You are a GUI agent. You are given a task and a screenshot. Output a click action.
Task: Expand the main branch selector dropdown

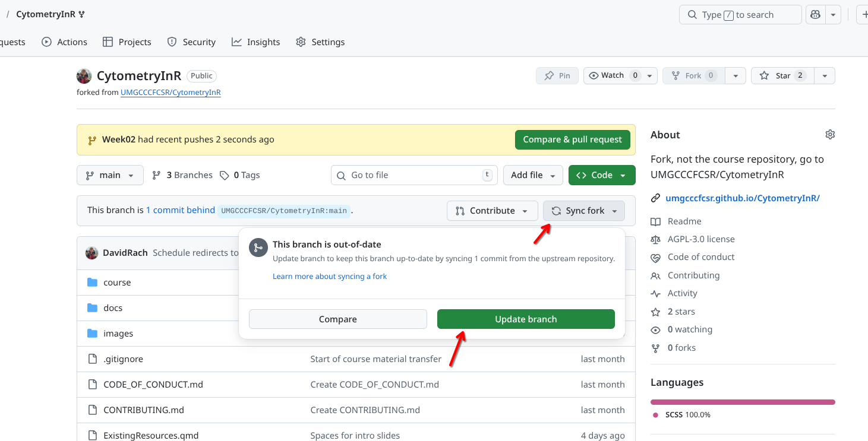(110, 175)
